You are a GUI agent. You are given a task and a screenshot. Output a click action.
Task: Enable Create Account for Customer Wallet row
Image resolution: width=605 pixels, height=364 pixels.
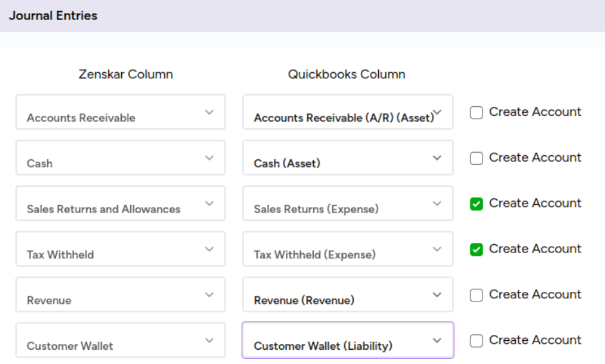pos(476,341)
